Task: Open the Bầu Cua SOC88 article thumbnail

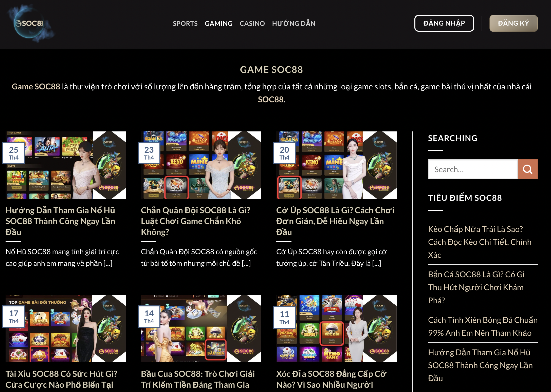Action: [201, 329]
